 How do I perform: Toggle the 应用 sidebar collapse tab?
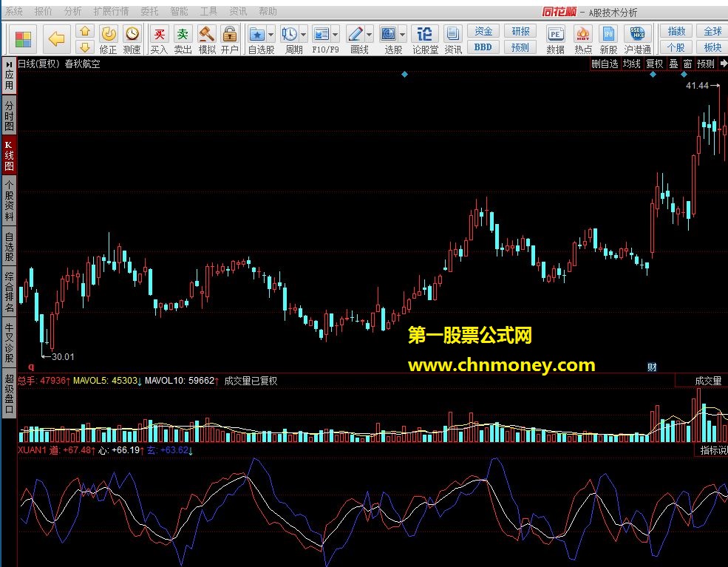pyautogui.click(x=9, y=75)
